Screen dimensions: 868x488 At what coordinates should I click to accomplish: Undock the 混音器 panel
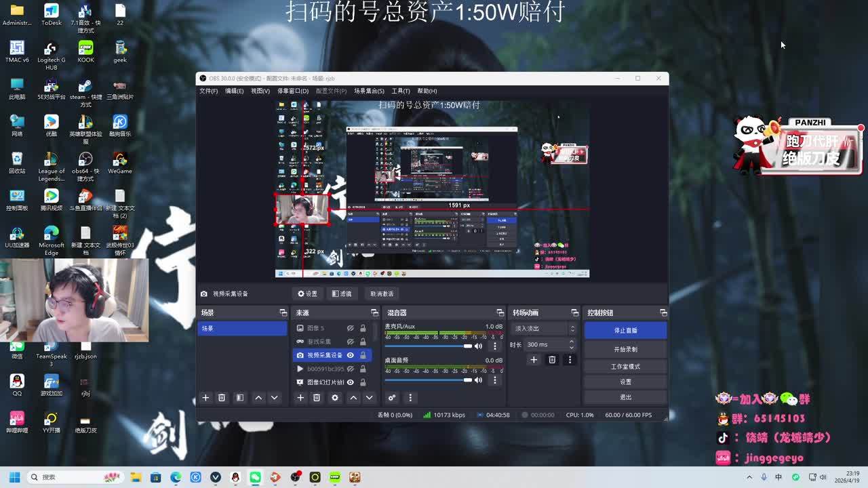pos(500,312)
